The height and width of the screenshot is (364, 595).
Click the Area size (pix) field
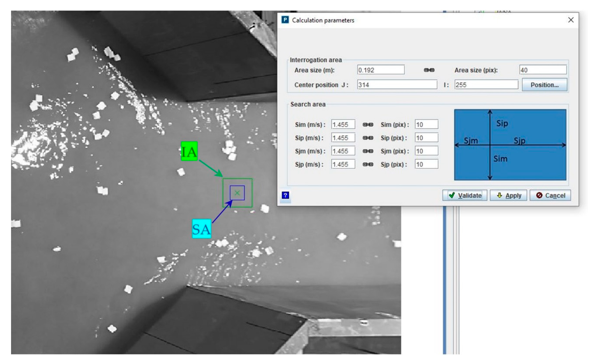(543, 70)
